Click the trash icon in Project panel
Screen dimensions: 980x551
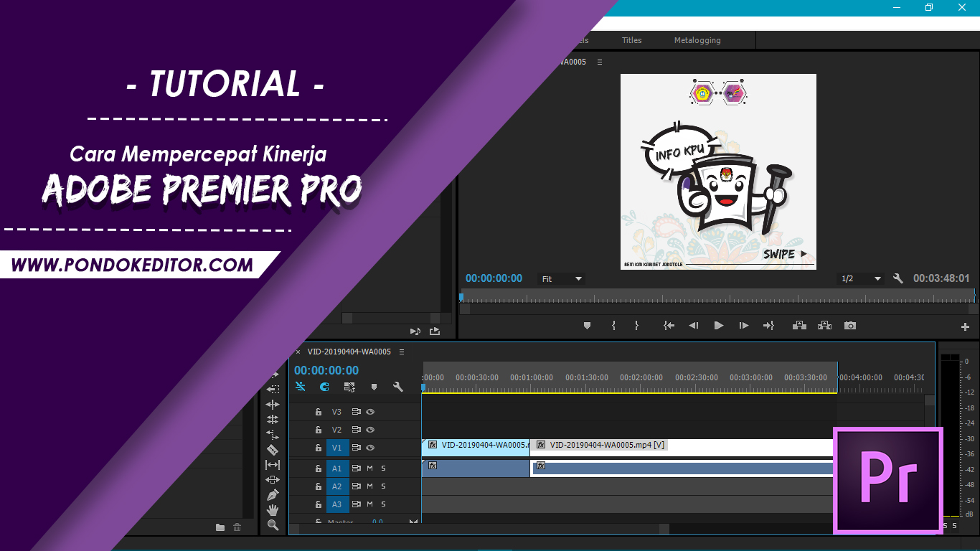[x=237, y=527]
